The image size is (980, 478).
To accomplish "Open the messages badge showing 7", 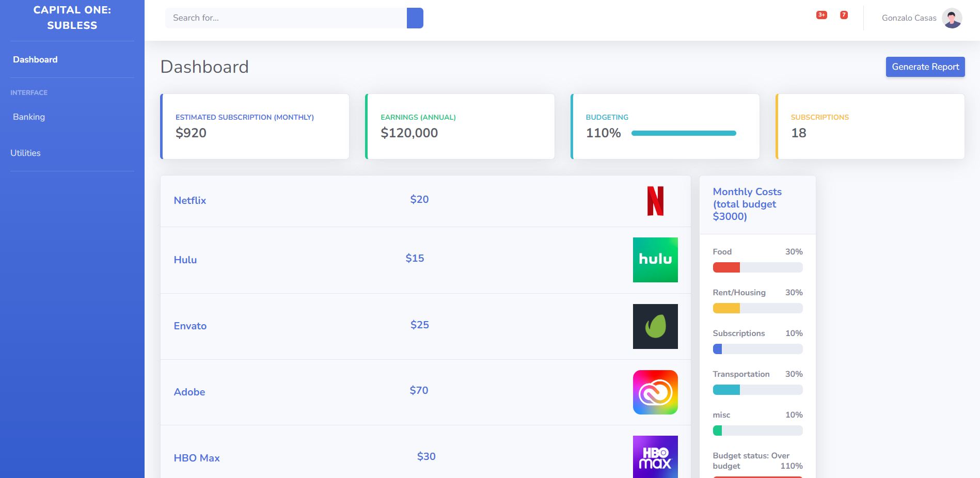I will 844,15.
